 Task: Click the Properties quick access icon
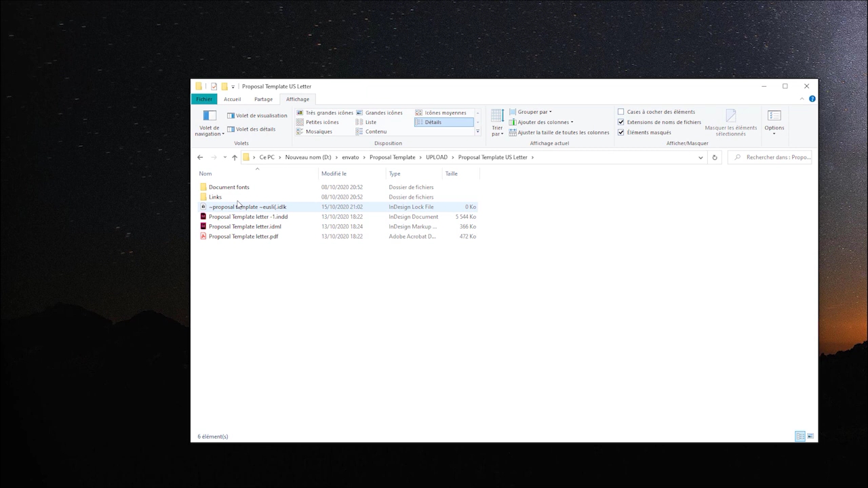tap(214, 86)
